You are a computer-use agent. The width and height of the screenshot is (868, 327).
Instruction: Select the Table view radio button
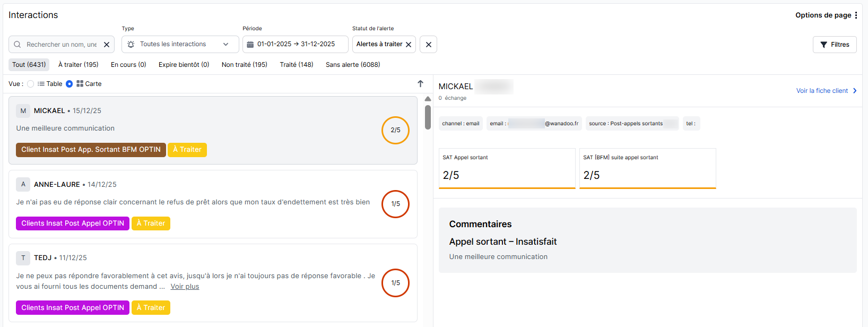pos(31,84)
